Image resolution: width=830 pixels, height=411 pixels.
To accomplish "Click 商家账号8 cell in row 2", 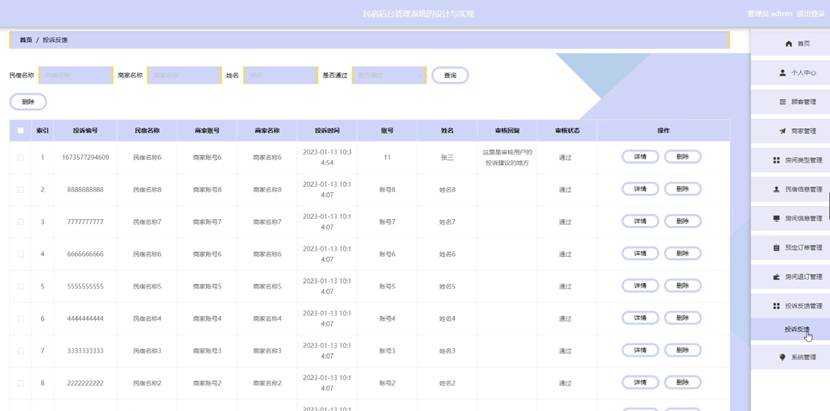I will click(x=207, y=190).
